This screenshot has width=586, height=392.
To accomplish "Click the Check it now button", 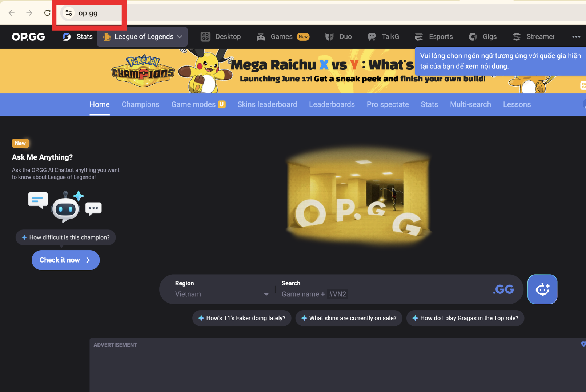I will (65, 260).
